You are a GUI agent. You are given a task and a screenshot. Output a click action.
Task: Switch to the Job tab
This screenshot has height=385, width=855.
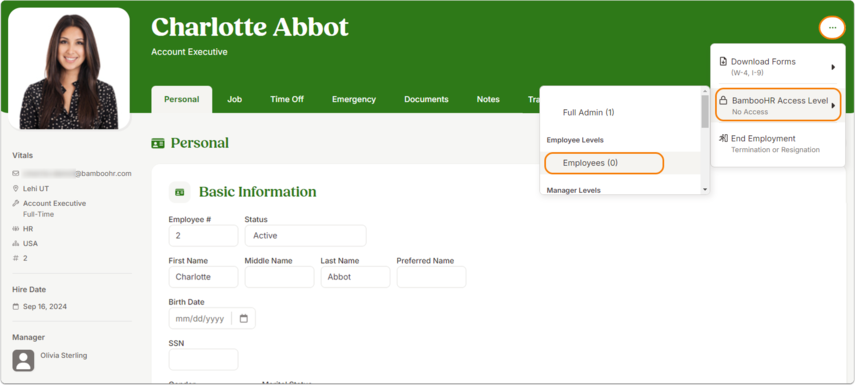(x=234, y=99)
